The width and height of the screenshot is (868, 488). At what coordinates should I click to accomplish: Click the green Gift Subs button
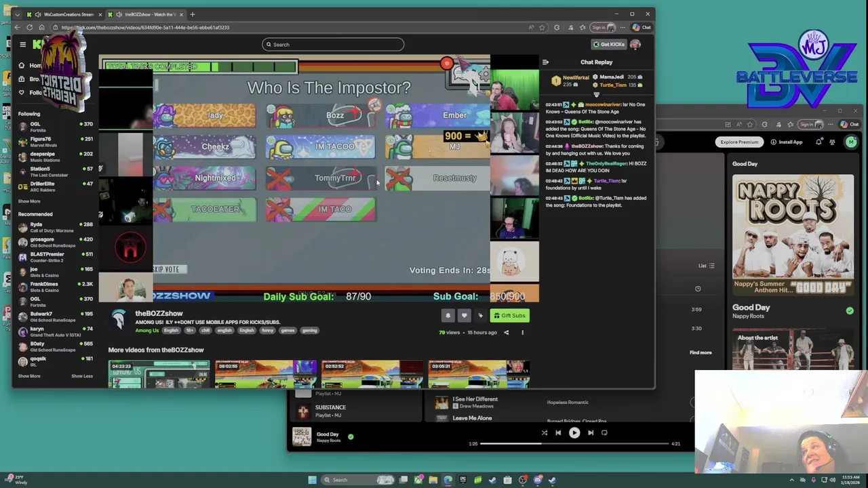pyautogui.click(x=509, y=315)
